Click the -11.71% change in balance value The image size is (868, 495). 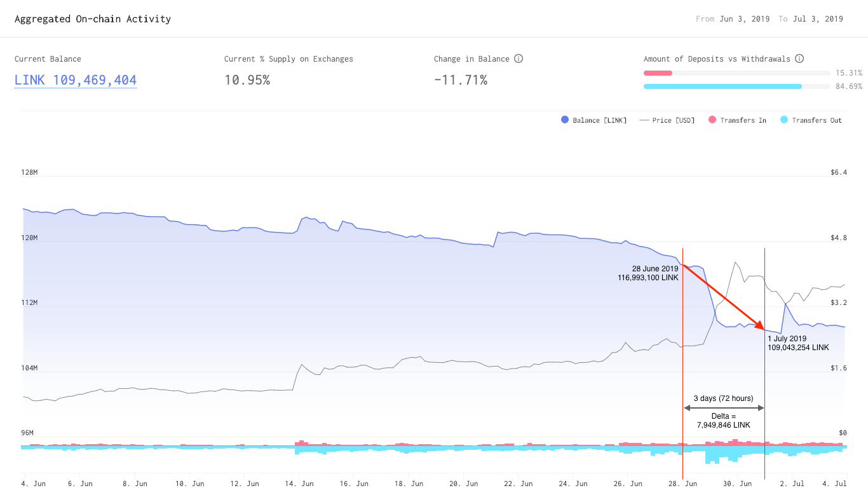click(461, 80)
